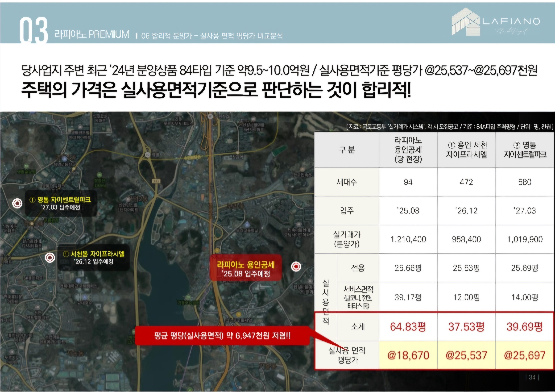This screenshot has width=555, height=392.
Task: Click the 서비스면적 row header
Action: (x=358, y=297)
